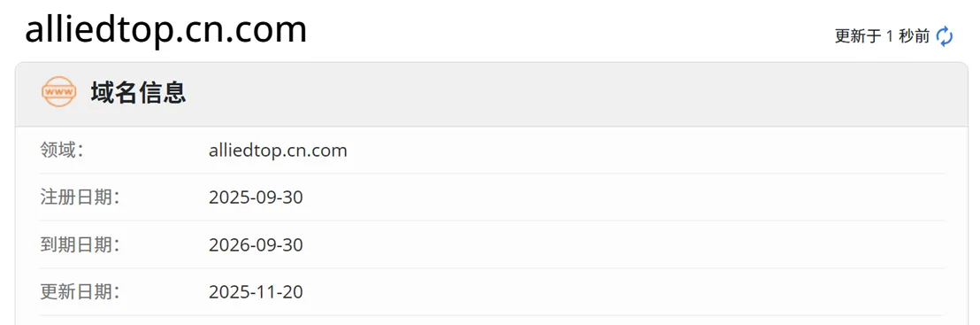Image resolution: width=980 pixels, height=325 pixels.
Task: Click the 到期日期 field label
Action: (x=80, y=244)
